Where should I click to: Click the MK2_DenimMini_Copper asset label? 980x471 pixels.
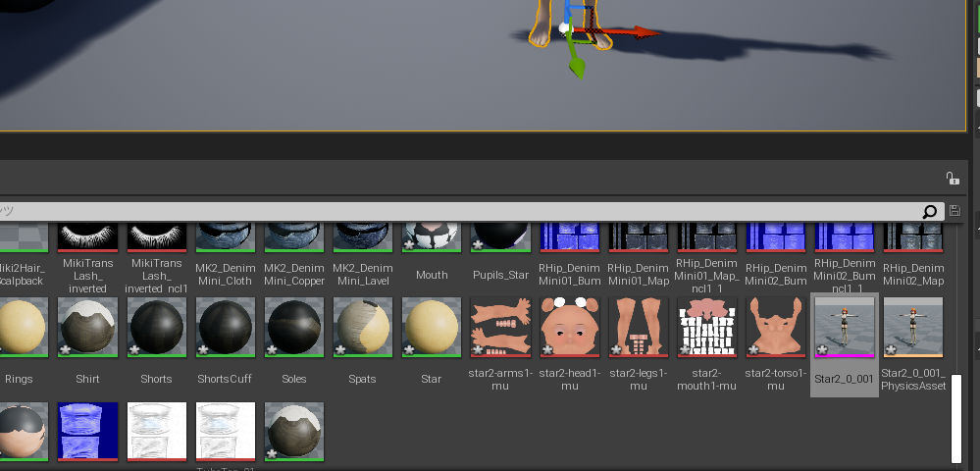coord(293,275)
